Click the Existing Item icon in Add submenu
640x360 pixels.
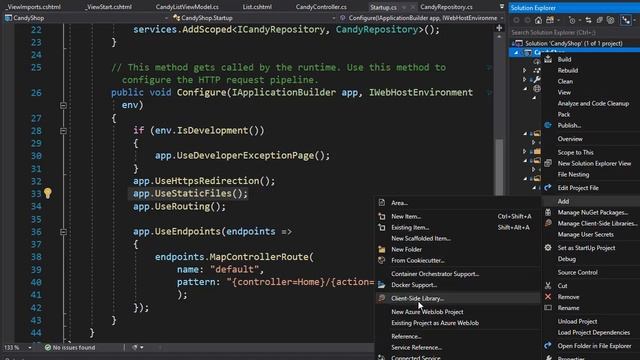coord(382,227)
